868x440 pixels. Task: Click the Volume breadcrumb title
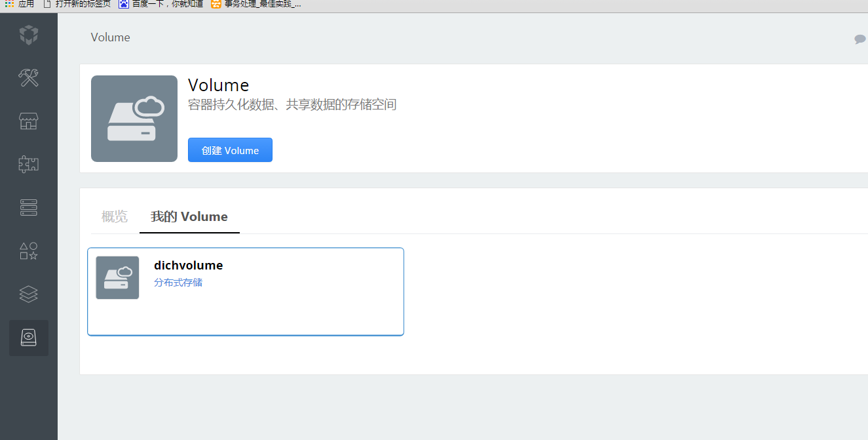coord(111,37)
